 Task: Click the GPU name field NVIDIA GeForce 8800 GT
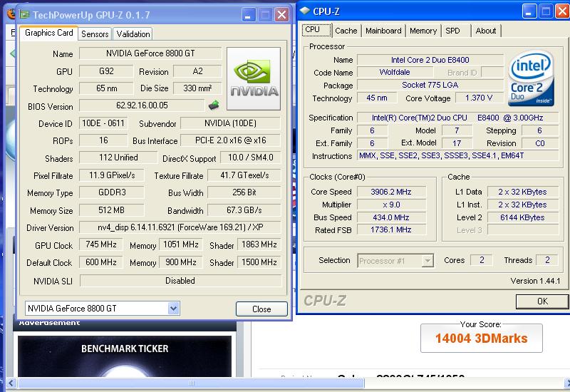point(150,53)
